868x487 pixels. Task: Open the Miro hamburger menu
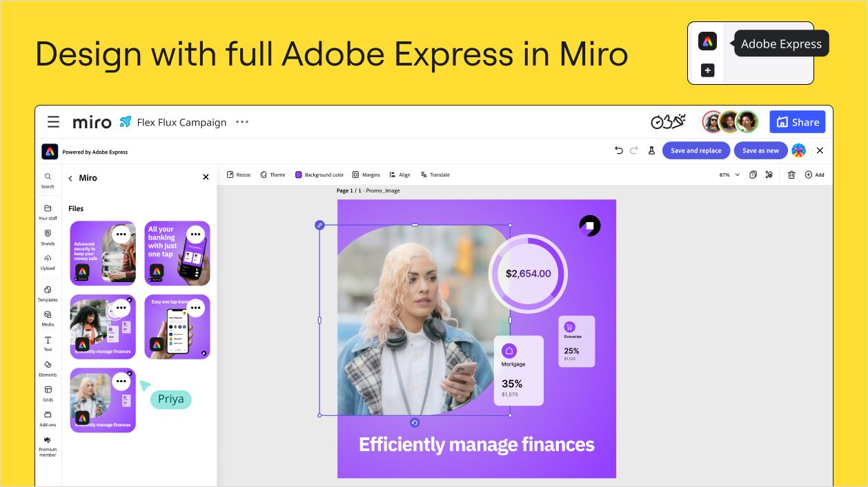(53, 122)
